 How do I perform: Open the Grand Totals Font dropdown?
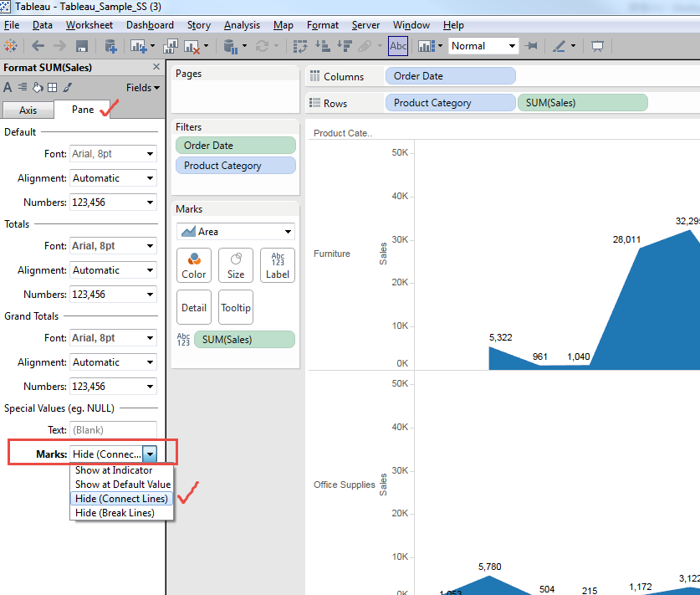[114, 338]
